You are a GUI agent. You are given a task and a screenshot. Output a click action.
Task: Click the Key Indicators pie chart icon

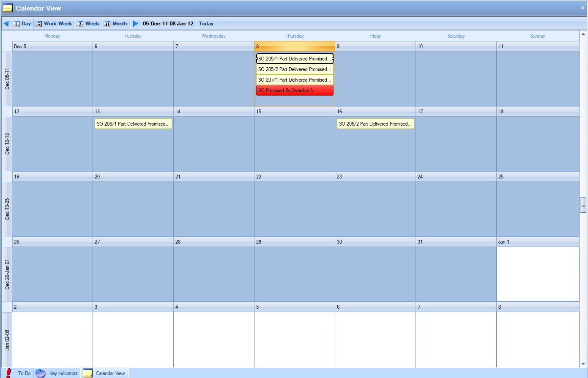click(41, 373)
